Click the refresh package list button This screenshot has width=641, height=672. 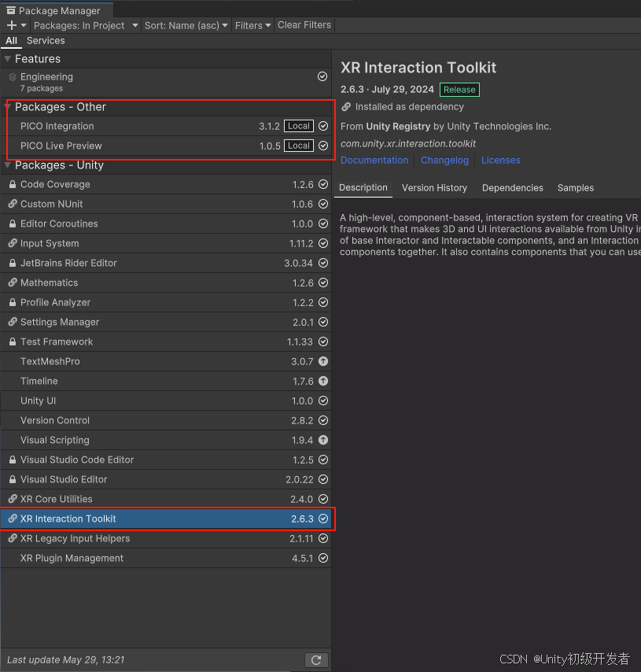coord(316,660)
